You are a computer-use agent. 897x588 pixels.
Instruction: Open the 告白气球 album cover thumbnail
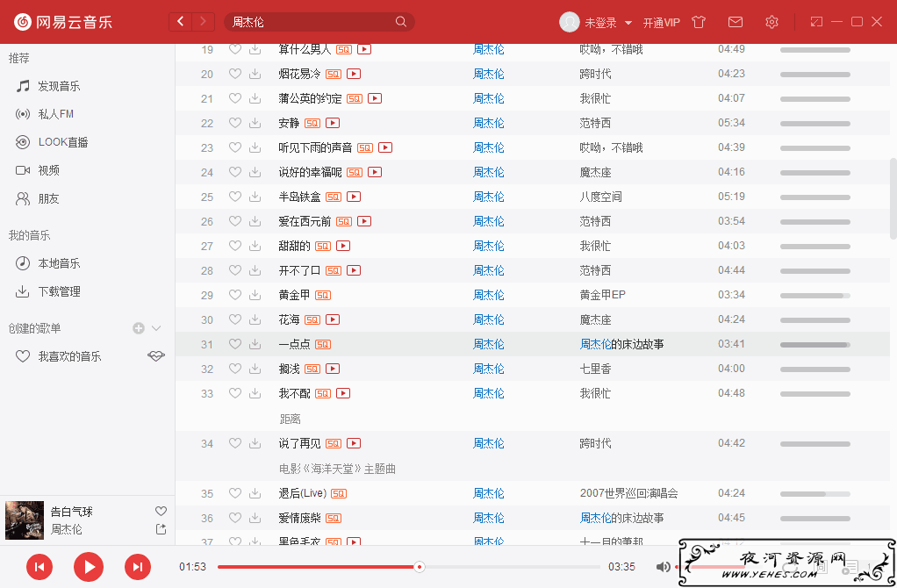pyautogui.click(x=25, y=520)
